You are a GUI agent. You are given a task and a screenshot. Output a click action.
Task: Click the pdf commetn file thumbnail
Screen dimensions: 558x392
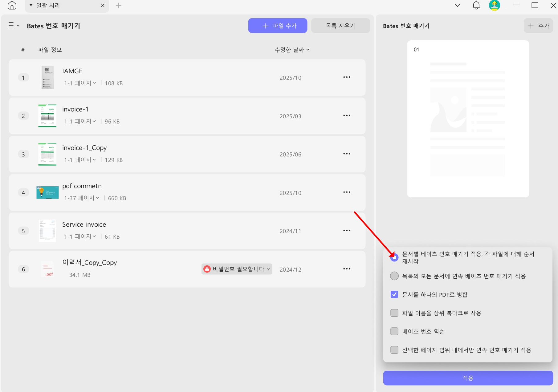47,192
